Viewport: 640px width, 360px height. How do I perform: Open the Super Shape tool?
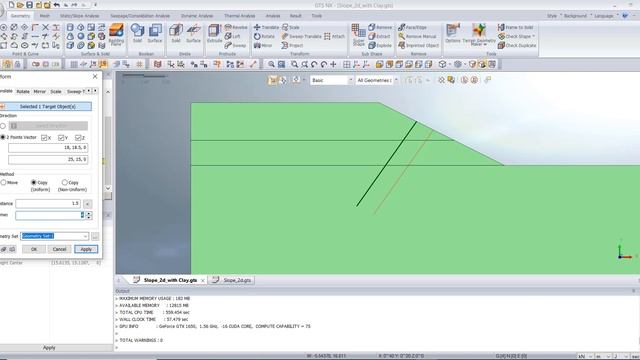point(358,35)
